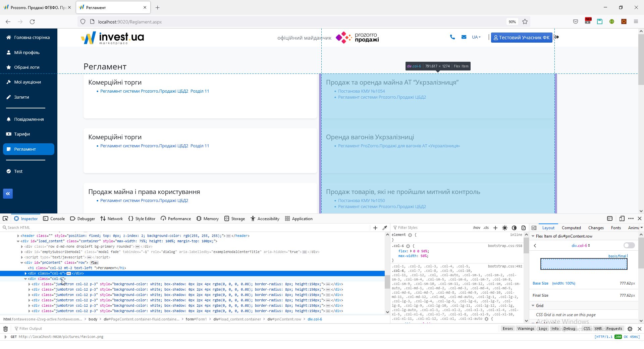Viewport: 644px width, 349px height.
Task: Open Тарифи in the sidebar
Action: 22,134
